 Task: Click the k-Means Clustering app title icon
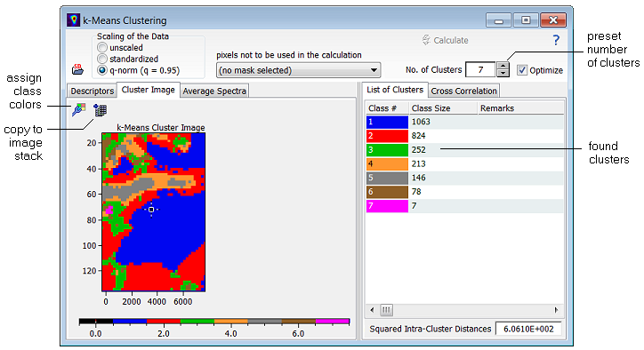(x=73, y=20)
